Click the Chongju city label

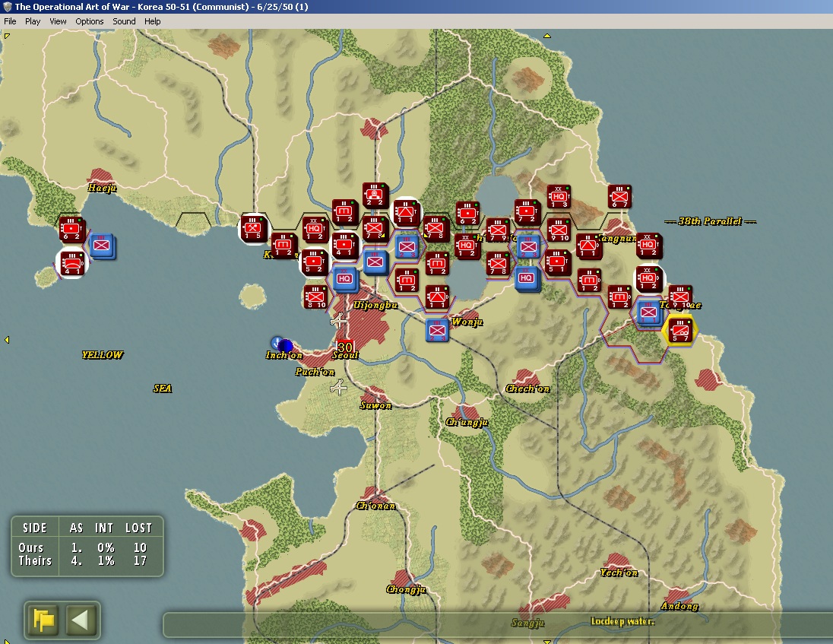(406, 589)
